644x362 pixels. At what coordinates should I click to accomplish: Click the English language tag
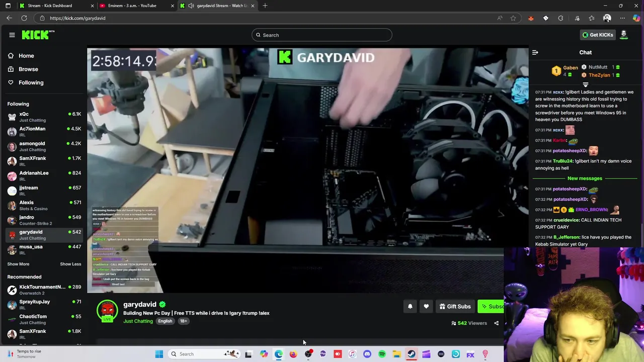165,321
